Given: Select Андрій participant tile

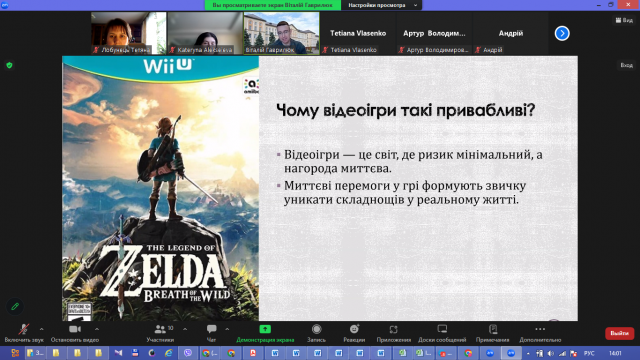Looking at the screenshot, I should [x=511, y=33].
